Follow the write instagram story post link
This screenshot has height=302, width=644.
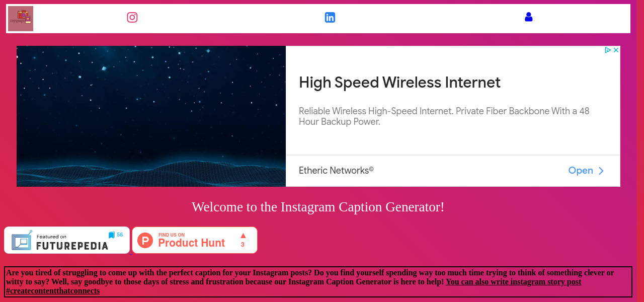click(513, 282)
